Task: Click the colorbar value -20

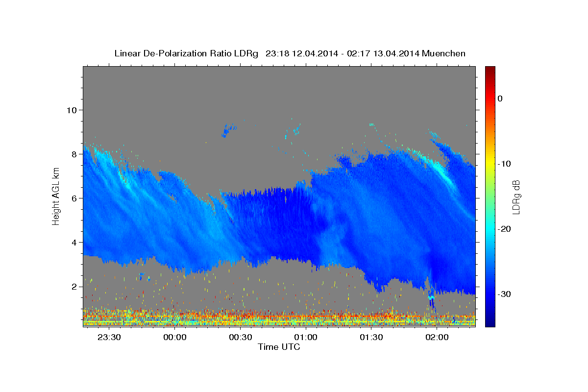Action: click(504, 229)
